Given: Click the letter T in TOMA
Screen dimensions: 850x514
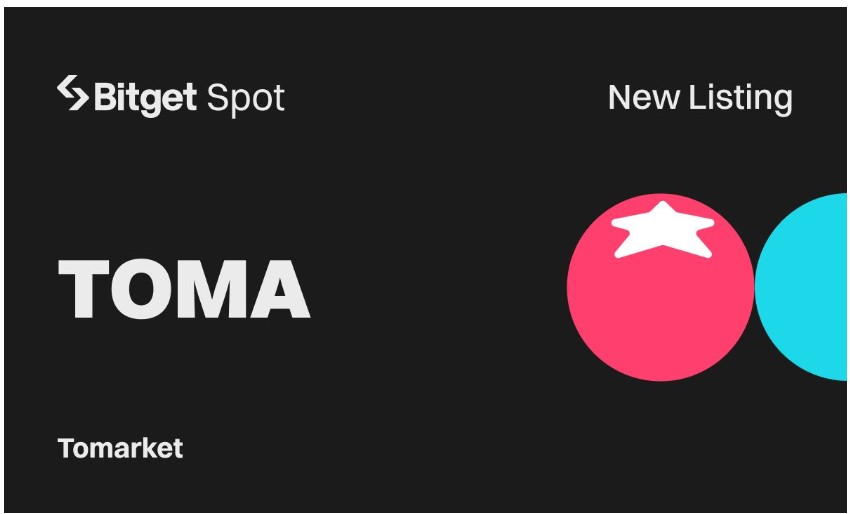Looking at the screenshot, I should click(x=83, y=288).
